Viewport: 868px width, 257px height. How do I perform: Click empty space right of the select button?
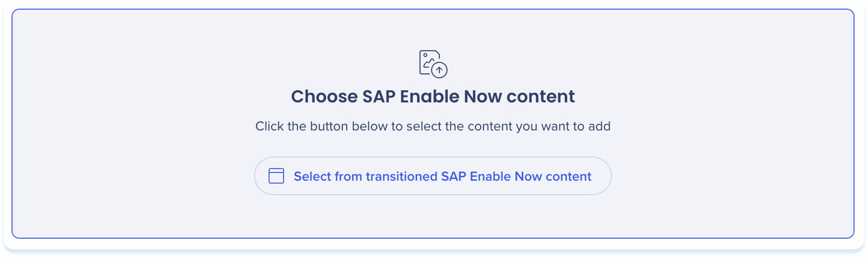pyautogui.click(x=729, y=176)
